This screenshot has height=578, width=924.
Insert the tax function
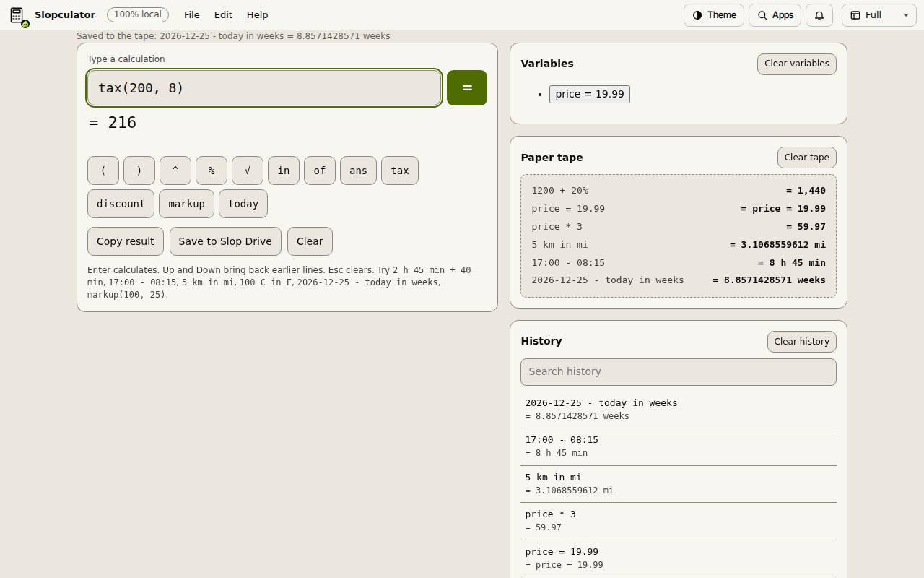400,171
